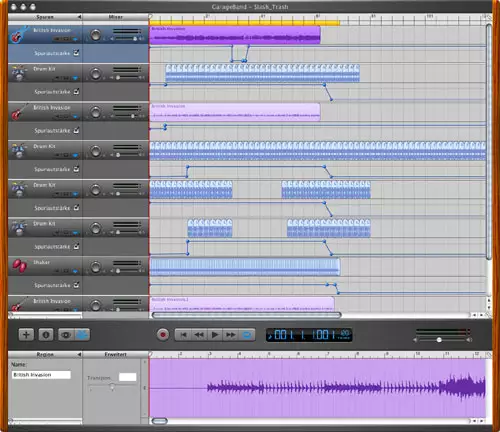Collapse volume curve triangle on second British Invasion track
500x432 pixels.
tap(75, 117)
